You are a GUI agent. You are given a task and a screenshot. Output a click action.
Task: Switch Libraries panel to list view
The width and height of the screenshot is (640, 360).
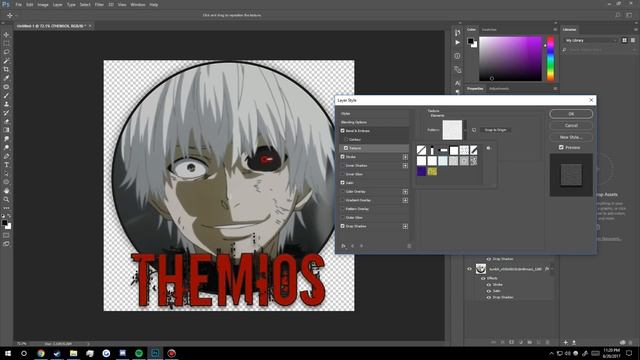pos(633,40)
